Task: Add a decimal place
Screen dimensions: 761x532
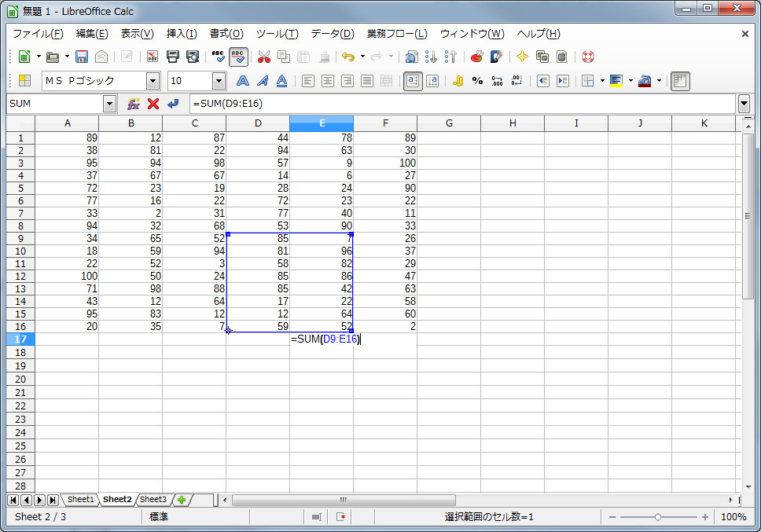Action: (x=497, y=81)
